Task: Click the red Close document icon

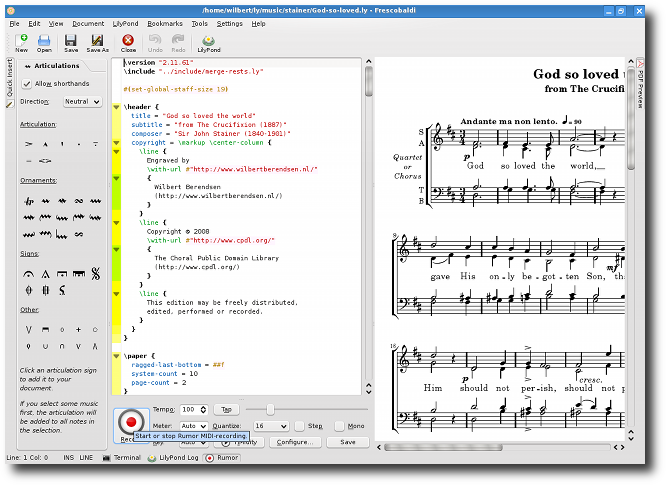Action: 128,43
